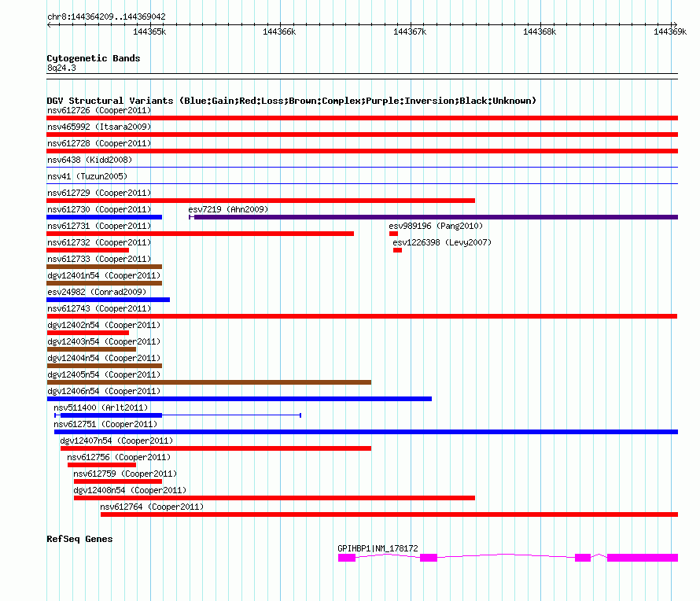Select the nsv6438 (Kidd2008) variant label
The height and width of the screenshot is (601, 700).
(x=90, y=160)
